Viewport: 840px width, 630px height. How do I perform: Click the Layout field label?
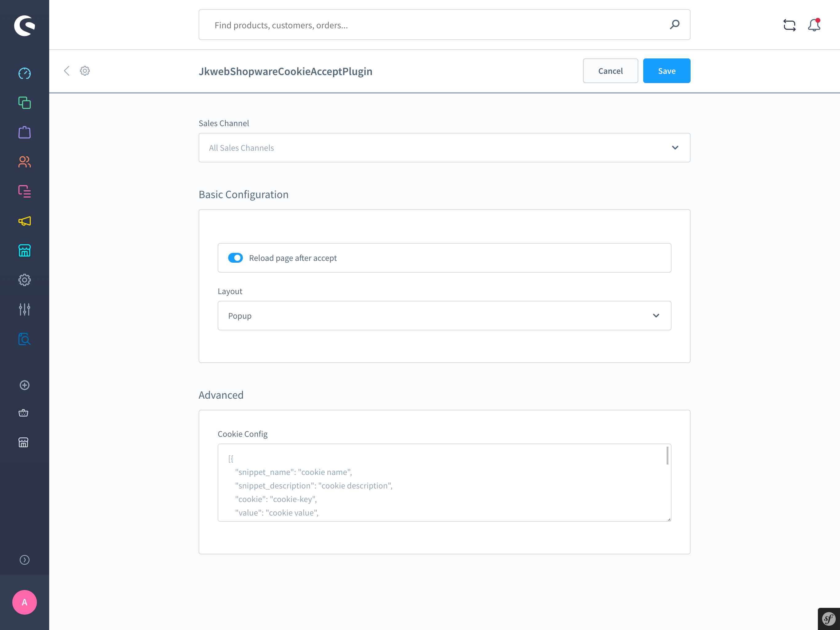pyautogui.click(x=230, y=291)
